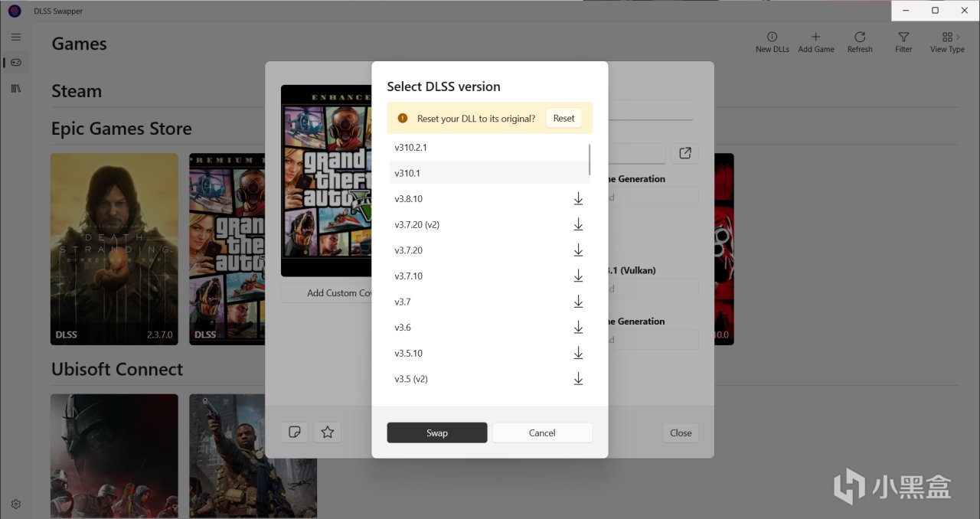Click the version list scrollbar

[x=590, y=159]
